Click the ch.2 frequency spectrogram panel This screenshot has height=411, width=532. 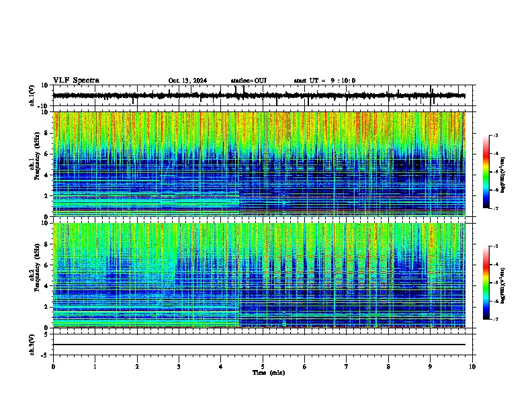click(x=259, y=275)
